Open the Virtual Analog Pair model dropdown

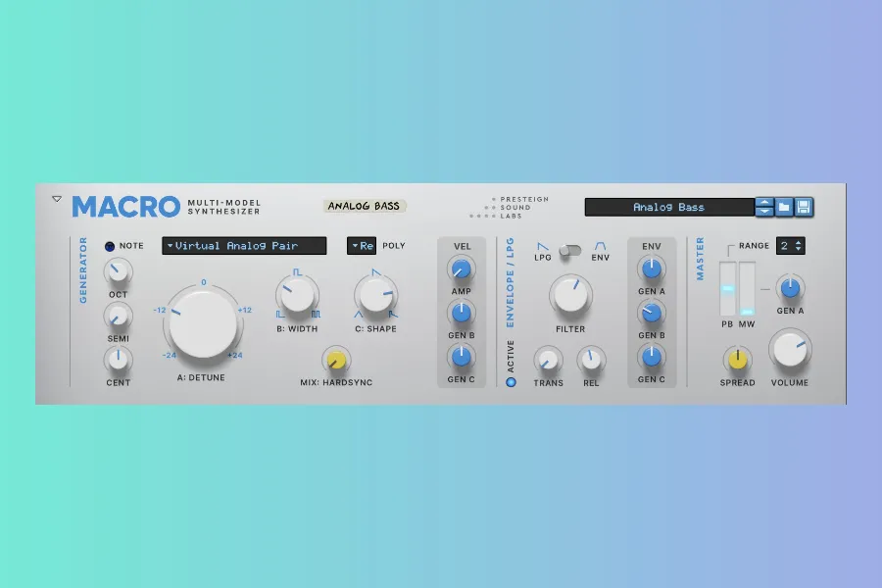[x=244, y=246]
